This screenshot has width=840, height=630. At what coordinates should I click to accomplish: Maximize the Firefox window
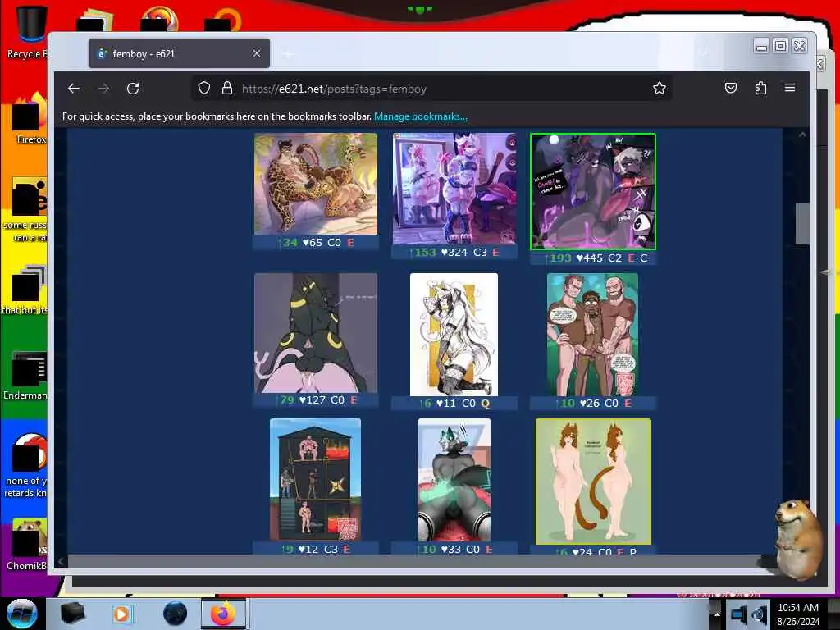(x=781, y=46)
